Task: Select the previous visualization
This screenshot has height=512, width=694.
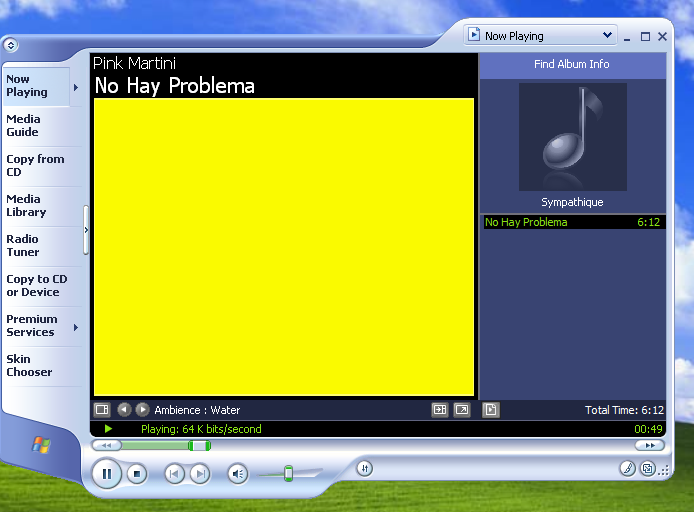Action: click(x=124, y=410)
